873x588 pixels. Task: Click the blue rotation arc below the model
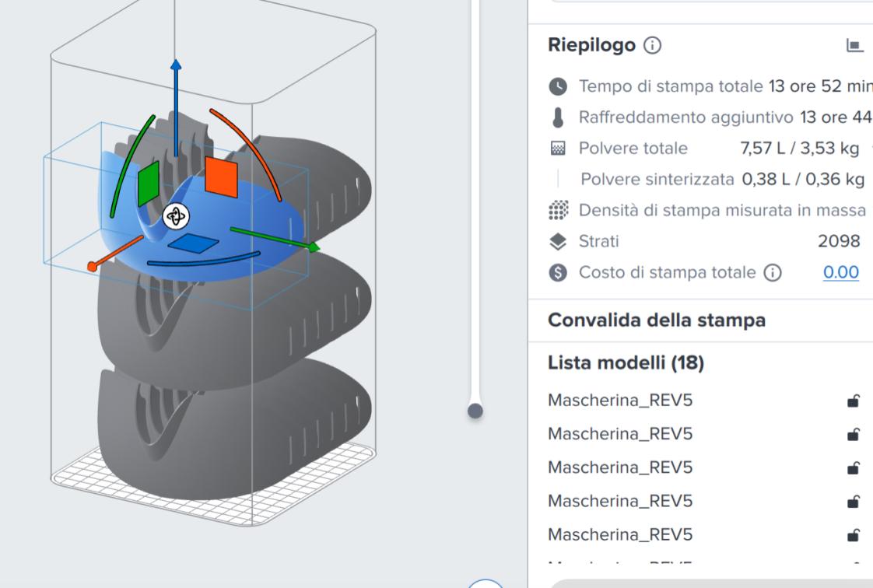tap(203, 260)
